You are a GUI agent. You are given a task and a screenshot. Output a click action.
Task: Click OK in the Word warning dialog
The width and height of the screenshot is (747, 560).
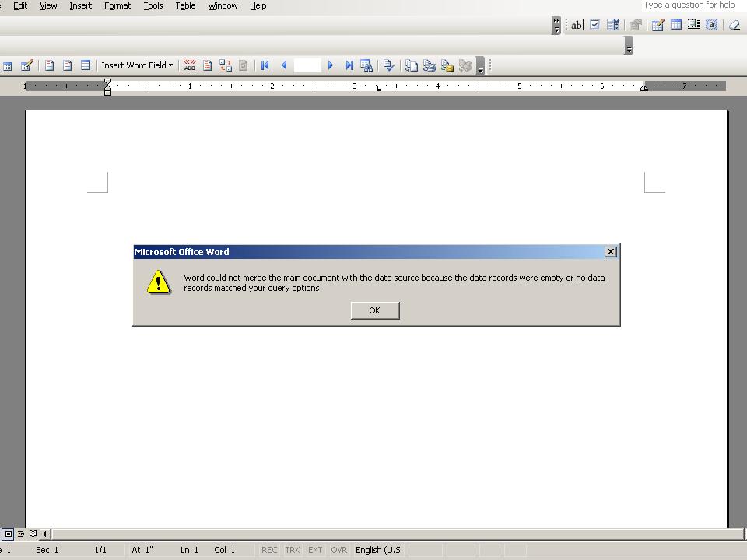[x=375, y=310]
